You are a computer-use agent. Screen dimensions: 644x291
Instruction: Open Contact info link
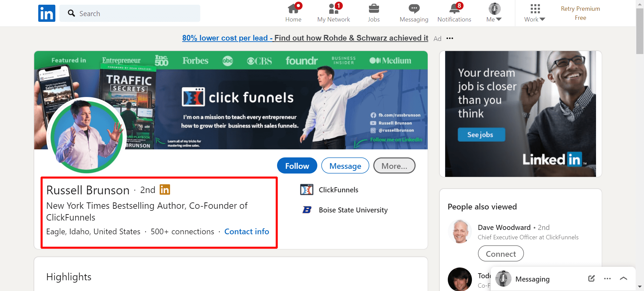pyautogui.click(x=247, y=232)
